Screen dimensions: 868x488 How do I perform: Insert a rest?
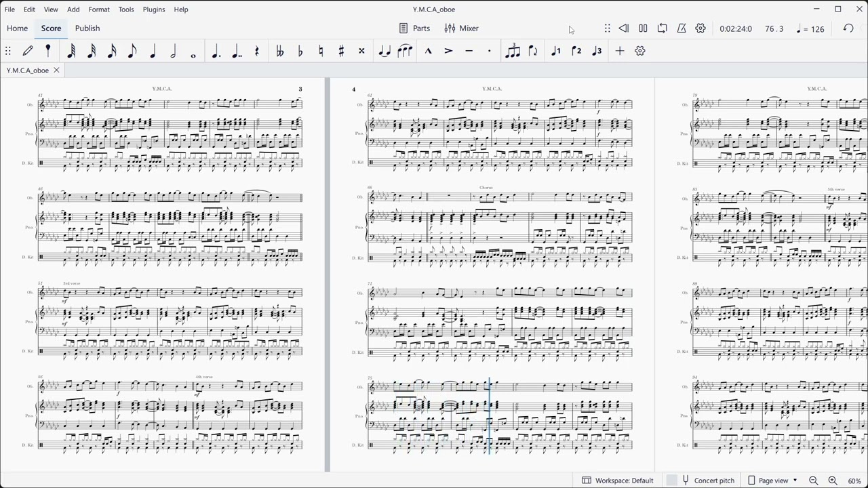(257, 51)
